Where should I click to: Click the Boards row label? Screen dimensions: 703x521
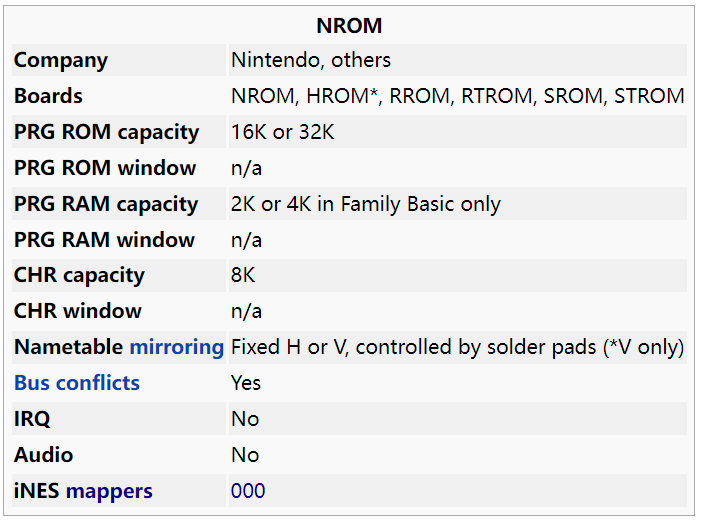click(x=48, y=96)
